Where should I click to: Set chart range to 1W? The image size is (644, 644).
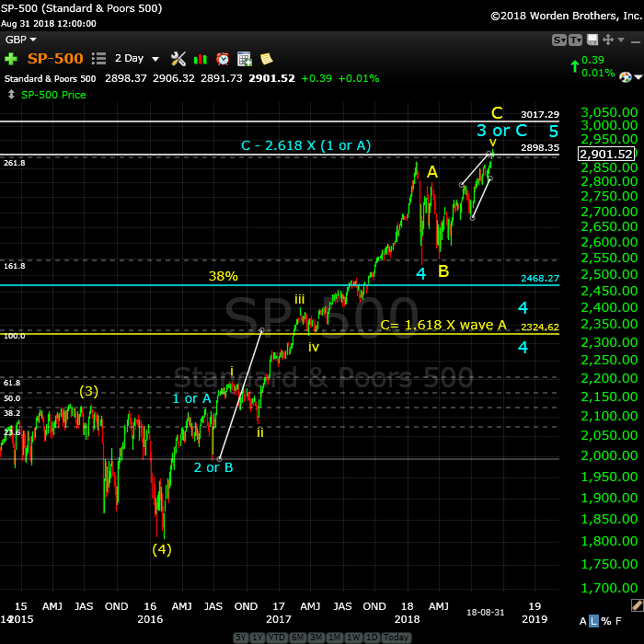point(353,638)
